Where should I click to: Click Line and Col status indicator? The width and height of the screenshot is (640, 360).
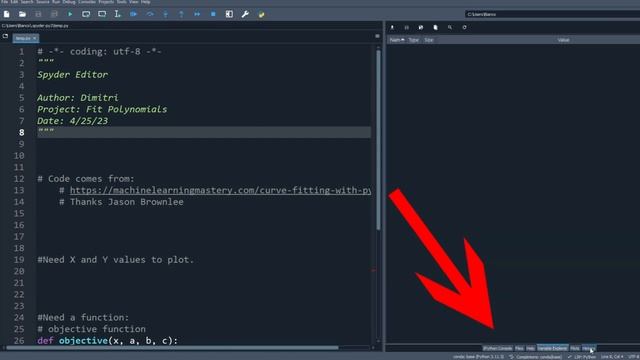612,357
